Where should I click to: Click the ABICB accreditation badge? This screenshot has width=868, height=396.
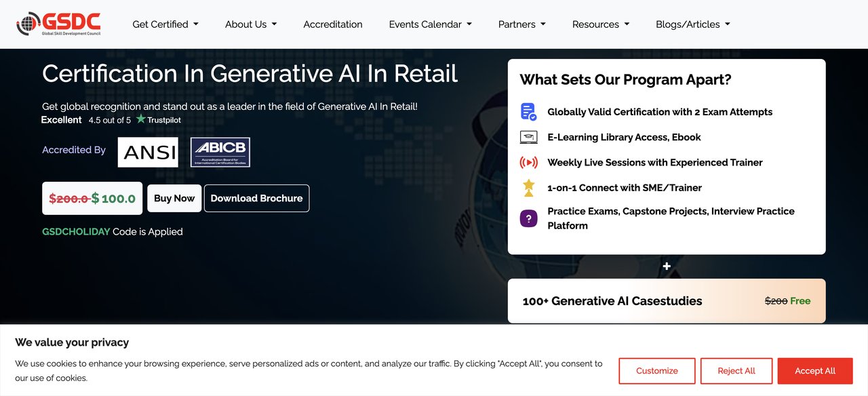click(x=220, y=152)
